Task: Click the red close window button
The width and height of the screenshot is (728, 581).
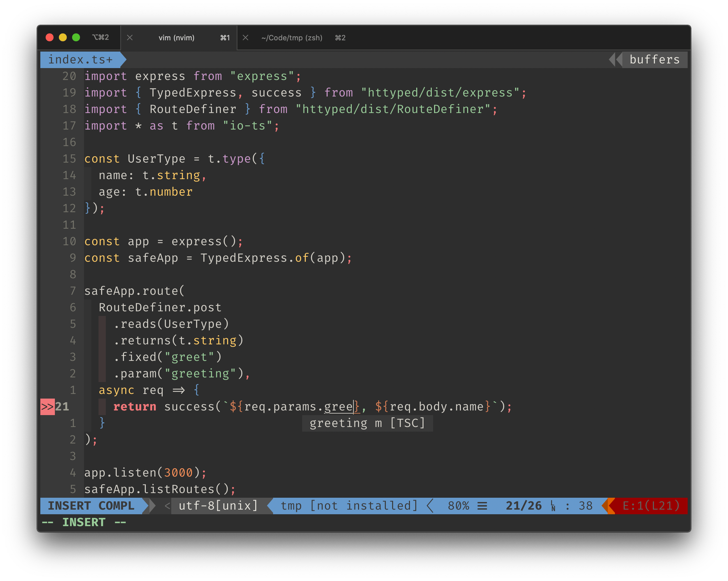Action: click(50, 37)
